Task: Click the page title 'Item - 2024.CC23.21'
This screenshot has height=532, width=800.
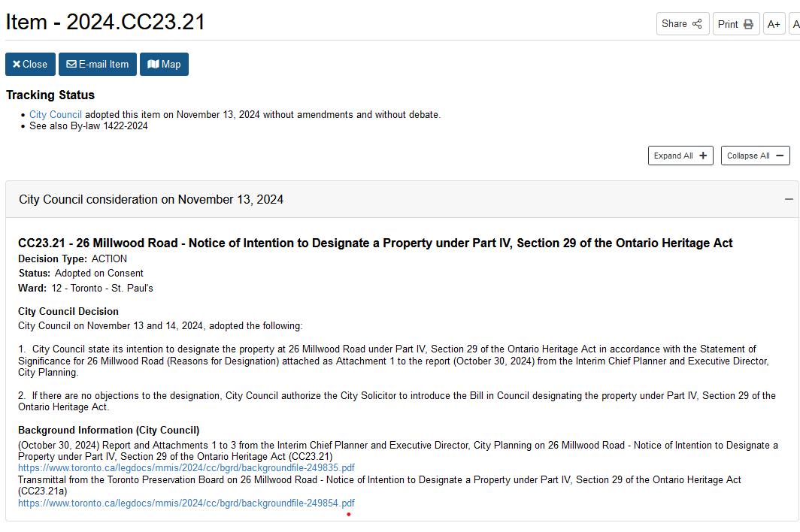Action: 105,22
